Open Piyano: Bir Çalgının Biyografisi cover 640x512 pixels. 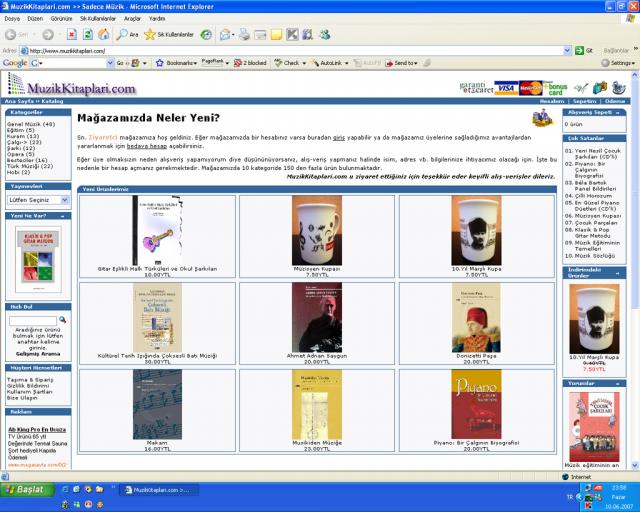[x=476, y=404]
